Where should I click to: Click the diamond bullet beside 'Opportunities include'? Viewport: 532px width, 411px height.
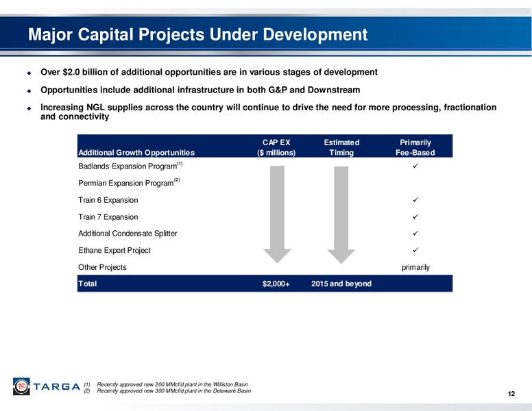29,91
